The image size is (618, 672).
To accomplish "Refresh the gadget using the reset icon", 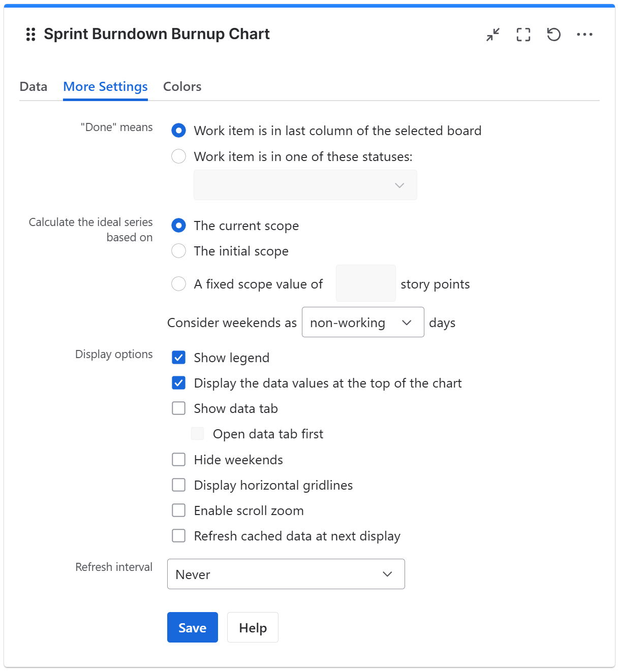I will coord(553,35).
